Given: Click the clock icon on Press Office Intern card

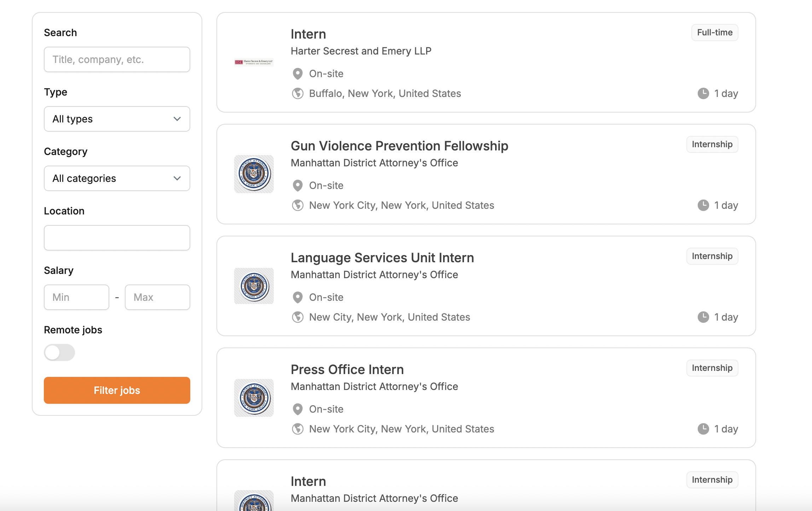Looking at the screenshot, I should [x=703, y=429].
